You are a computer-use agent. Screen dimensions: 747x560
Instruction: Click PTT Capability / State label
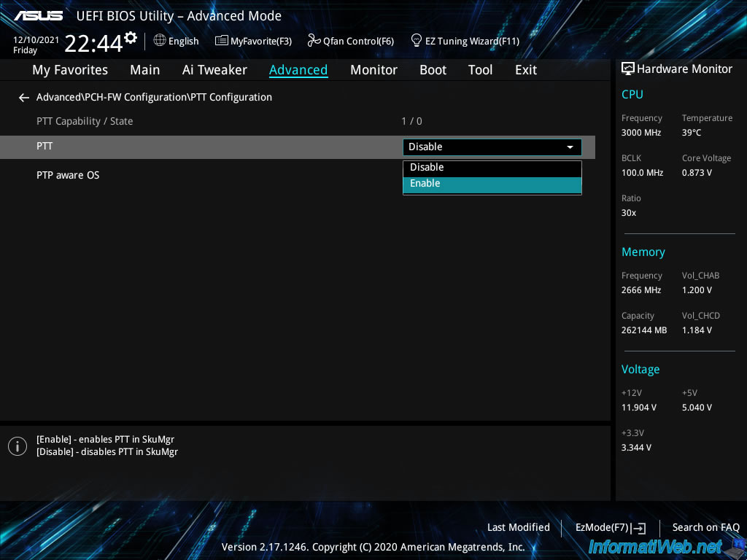click(85, 122)
